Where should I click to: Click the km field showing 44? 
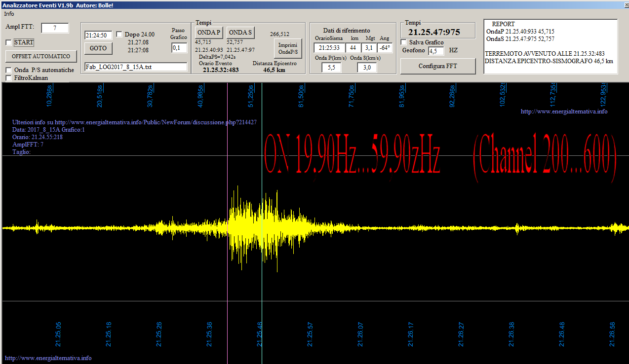point(353,48)
